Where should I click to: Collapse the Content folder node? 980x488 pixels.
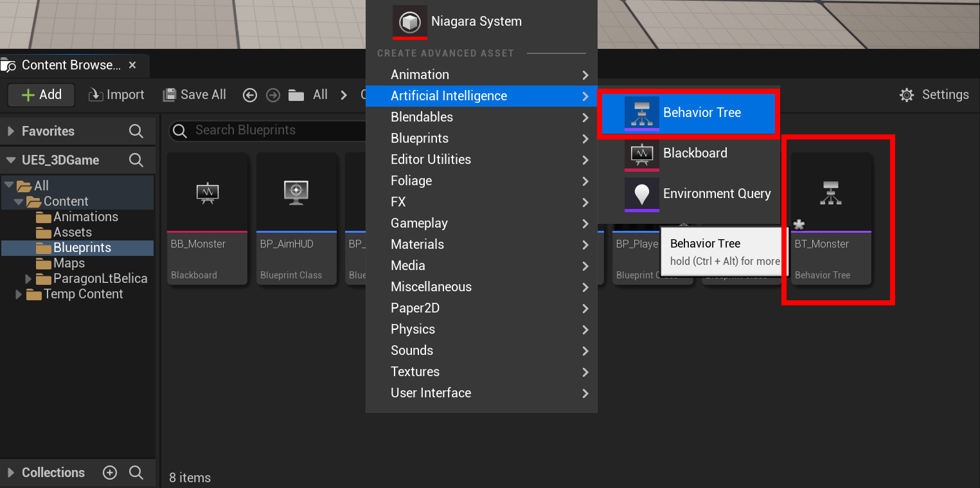click(x=18, y=201)
